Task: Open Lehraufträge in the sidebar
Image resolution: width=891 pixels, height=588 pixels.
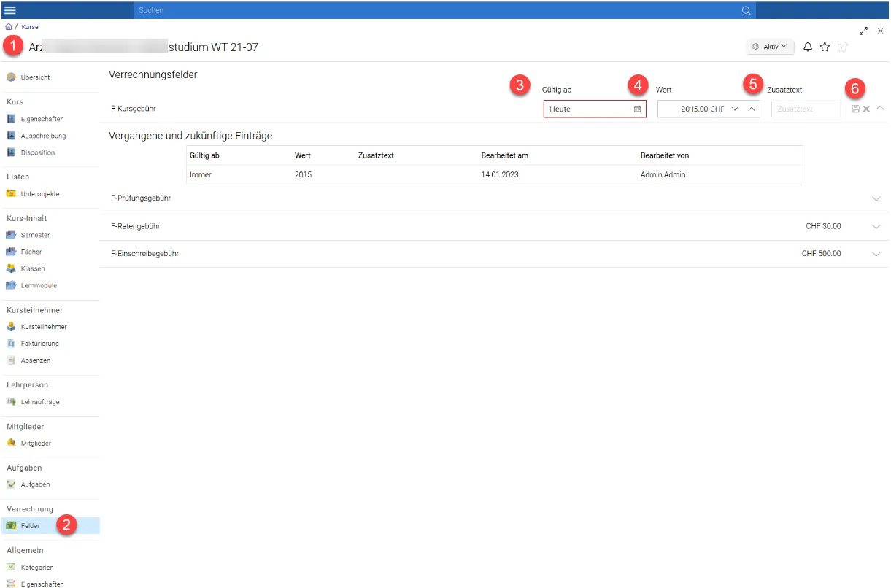Action: pyautogui.click(x=40, y=402)
